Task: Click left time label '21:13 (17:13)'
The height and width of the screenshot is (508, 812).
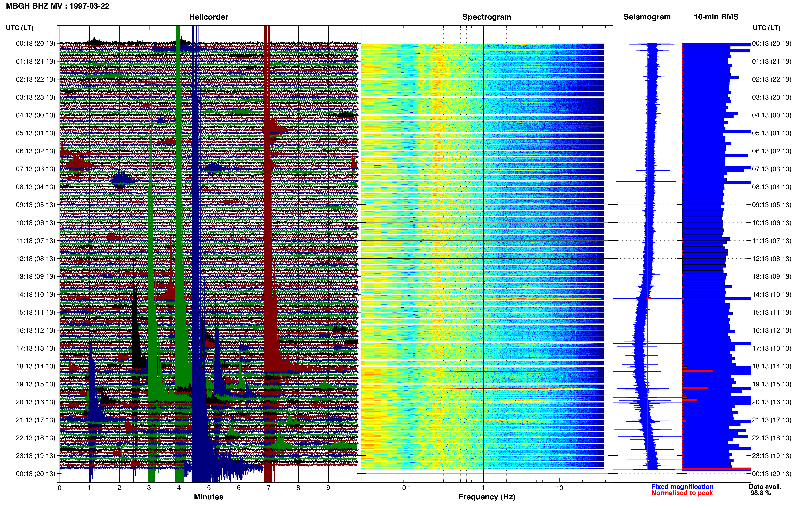Action: [36, 420]
